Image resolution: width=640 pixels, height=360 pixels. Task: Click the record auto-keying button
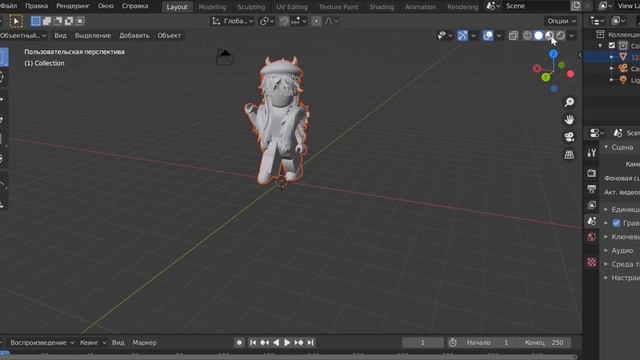pyautogui.click(x=240, y=342)
